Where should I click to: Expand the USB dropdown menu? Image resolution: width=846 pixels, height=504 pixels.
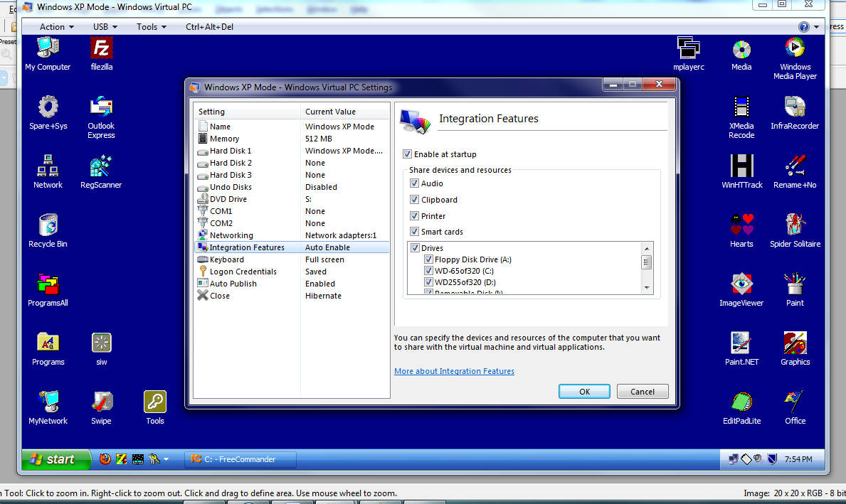(x=105, y=27)
